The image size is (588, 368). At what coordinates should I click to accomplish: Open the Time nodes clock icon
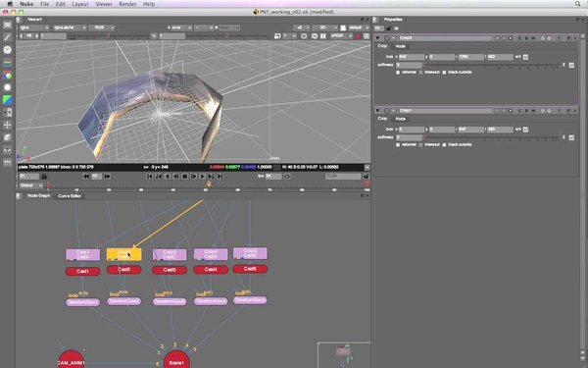point(7,50)
